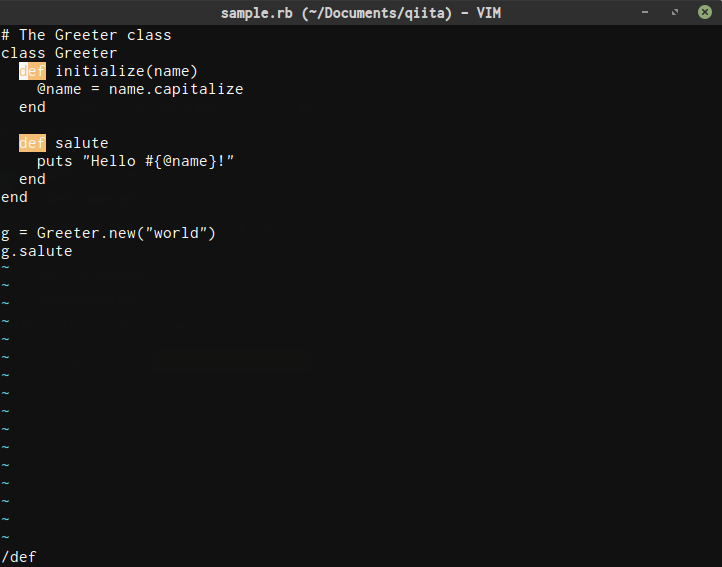Click the highlighted def before salute
Screen dimensions: 722x567
point(32,143)
